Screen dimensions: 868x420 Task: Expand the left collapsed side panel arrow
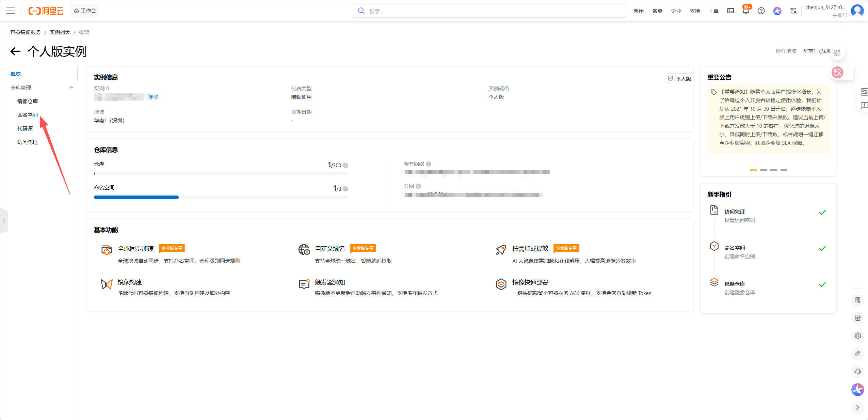4,221
